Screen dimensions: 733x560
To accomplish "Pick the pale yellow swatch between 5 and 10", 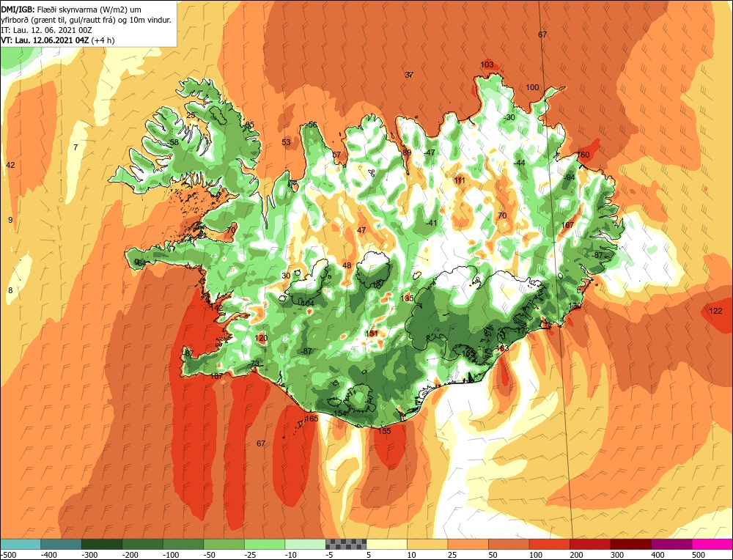I will point(386,544).
